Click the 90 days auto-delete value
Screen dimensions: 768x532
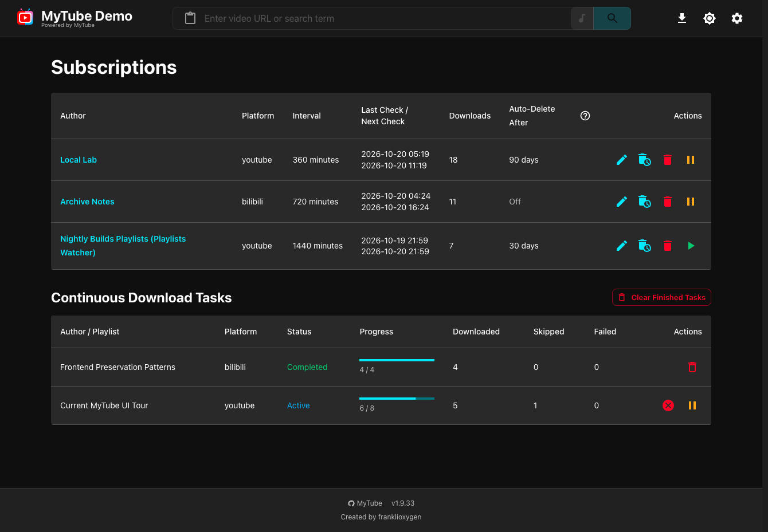[x=524, y=160]
